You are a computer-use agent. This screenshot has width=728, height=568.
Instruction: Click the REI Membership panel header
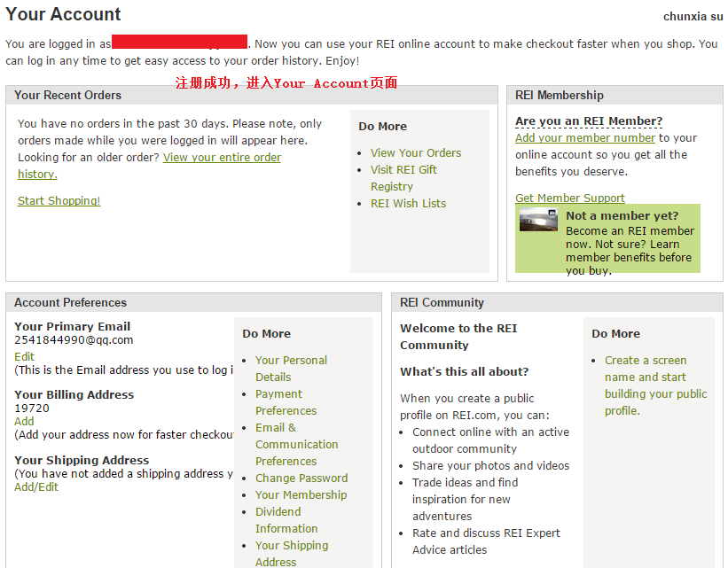click(x=614, y=95)
